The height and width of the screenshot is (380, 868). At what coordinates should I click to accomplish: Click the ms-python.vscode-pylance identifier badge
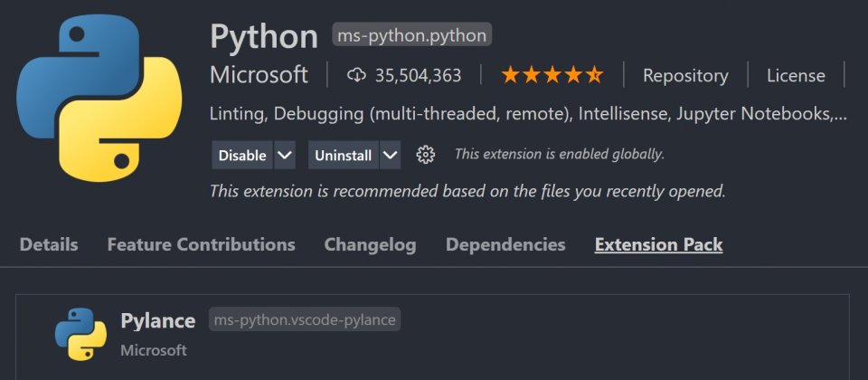click(305, 319)
